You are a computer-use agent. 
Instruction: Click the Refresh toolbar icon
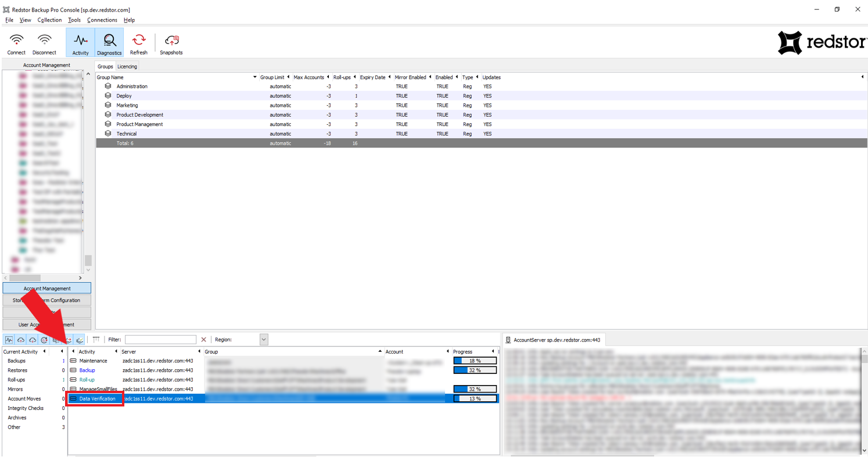click(x=139, y=40)
